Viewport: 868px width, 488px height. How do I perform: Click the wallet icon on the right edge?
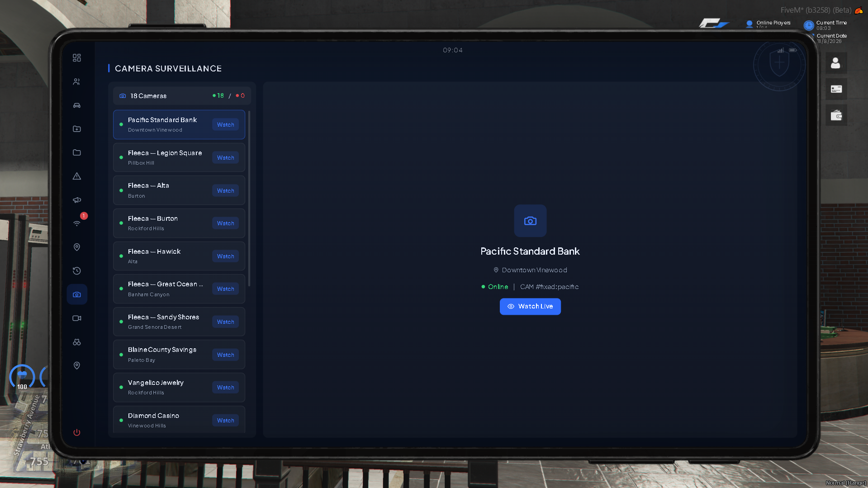pos(836,115)
